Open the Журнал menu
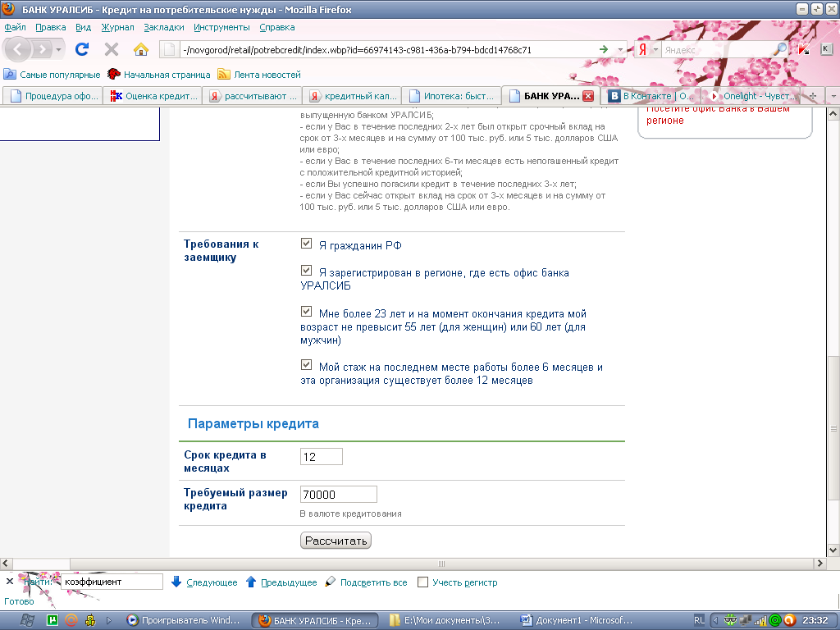 tap(118, 27)
